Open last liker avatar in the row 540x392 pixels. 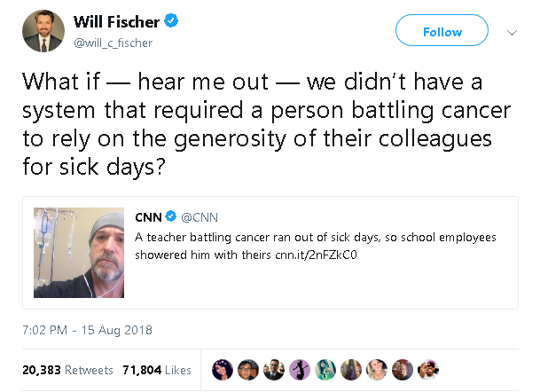coord(427,368)
